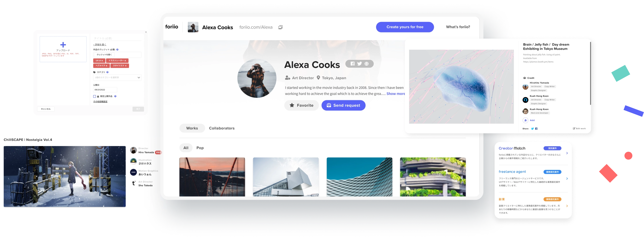The height and width of the screenshot is (239, 644).
Task: Open help icon next to カテゴリ
Action: coord(108,72)
